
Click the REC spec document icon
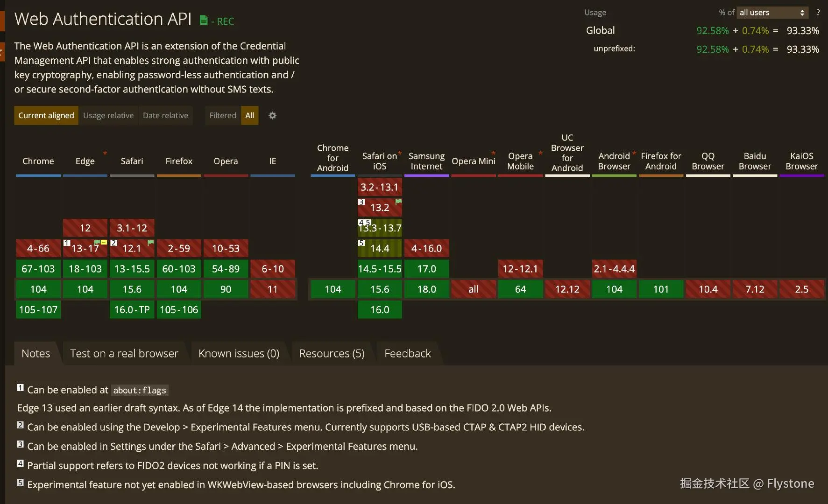[x=204, y=20]
